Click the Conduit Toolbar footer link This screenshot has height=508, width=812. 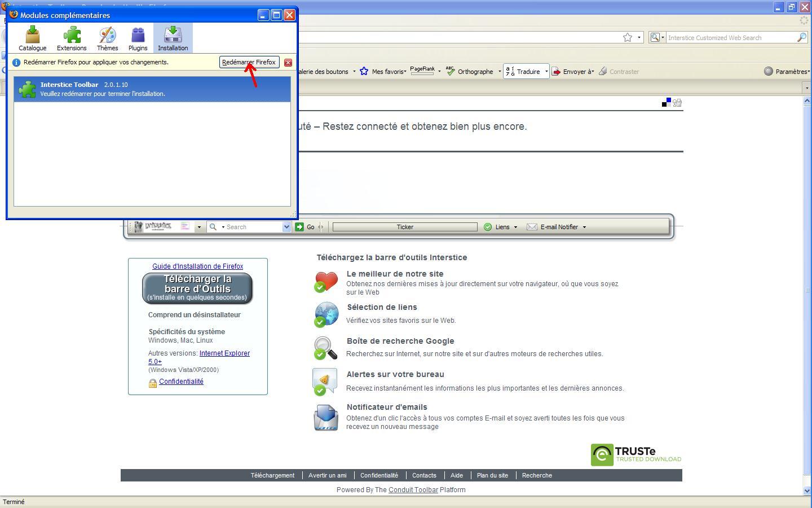[413, 490]
